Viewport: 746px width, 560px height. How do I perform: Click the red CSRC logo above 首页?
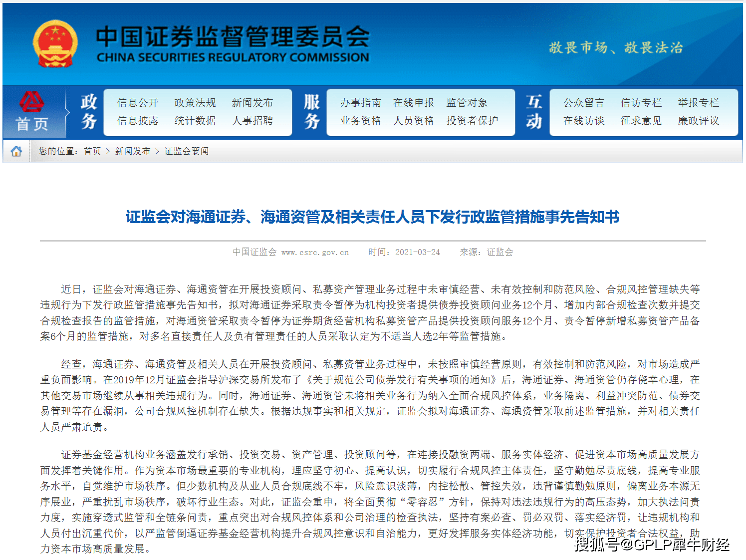[x=32, y=102]
